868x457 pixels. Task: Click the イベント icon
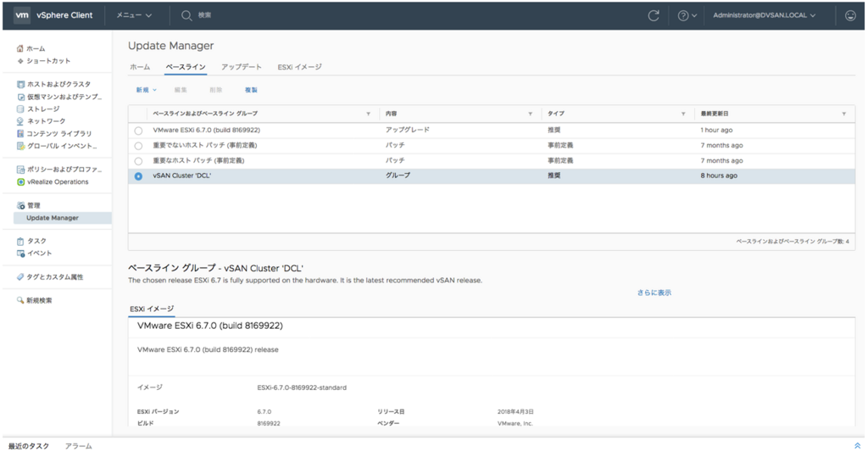20,254
